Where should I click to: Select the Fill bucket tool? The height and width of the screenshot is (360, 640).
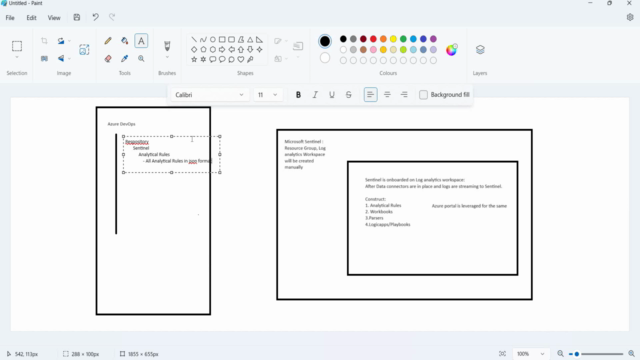point(124,41)
